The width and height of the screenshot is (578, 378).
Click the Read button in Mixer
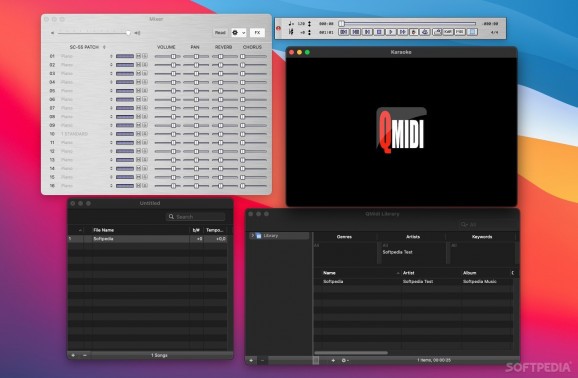[220, 33]
